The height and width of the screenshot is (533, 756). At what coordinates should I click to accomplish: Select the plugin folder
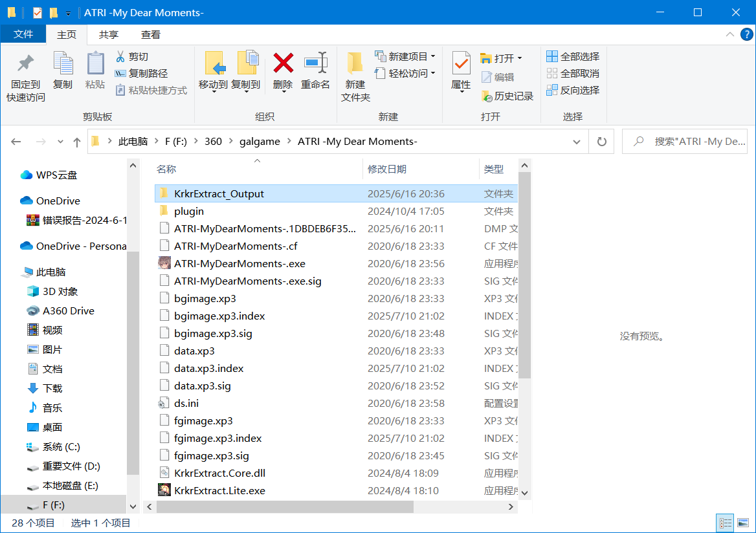(x=336, y=211)
